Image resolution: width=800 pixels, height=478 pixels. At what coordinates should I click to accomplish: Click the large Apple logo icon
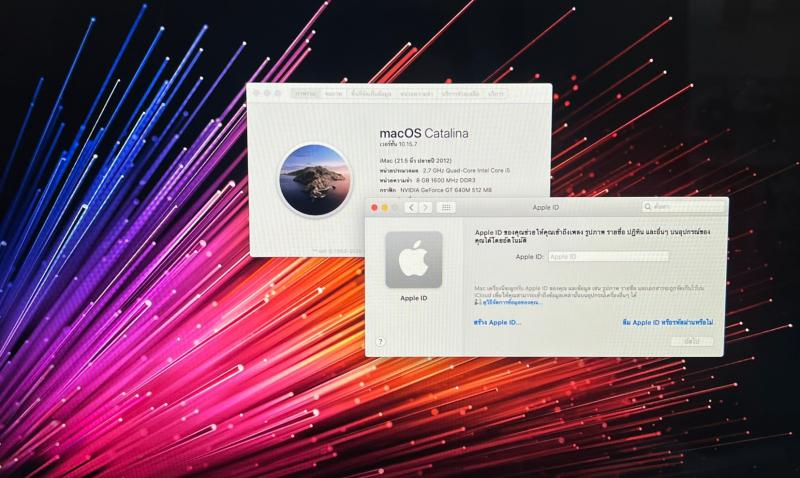[414, 260]
